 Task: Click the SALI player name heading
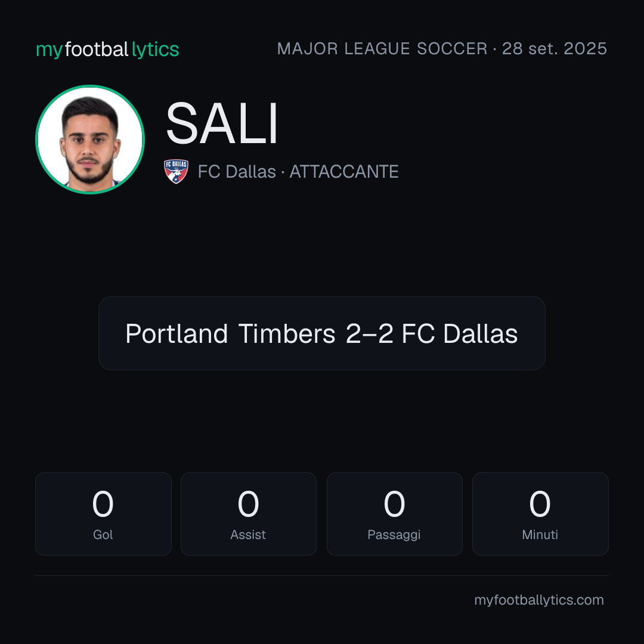click(222, 123)
